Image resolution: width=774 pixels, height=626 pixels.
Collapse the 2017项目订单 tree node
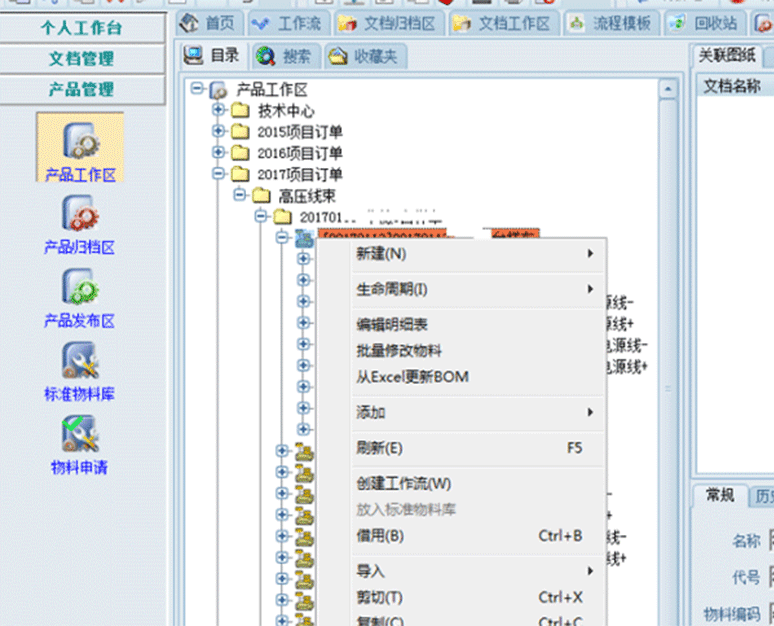[219, 174]
